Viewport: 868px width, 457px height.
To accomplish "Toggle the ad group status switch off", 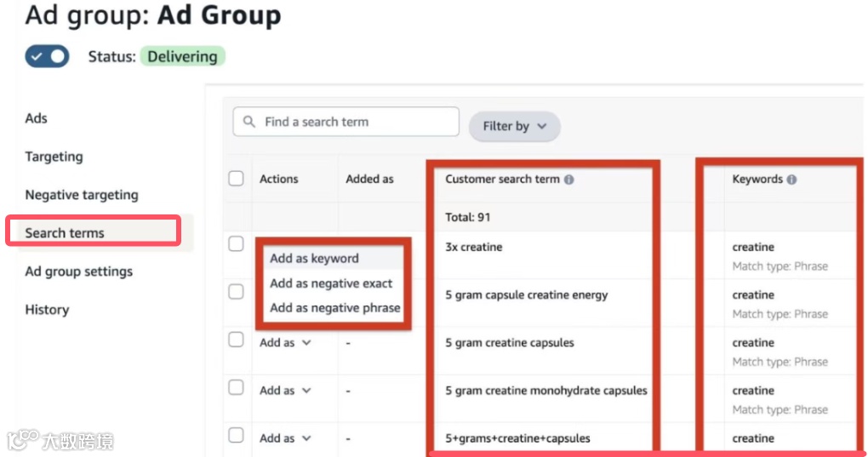I will click(47, 57).
